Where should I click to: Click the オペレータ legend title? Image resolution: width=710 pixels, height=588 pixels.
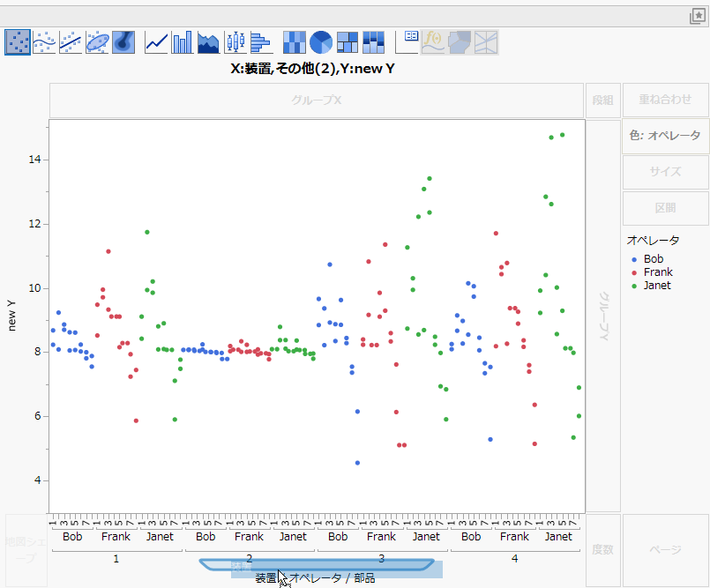pos(653,241)
